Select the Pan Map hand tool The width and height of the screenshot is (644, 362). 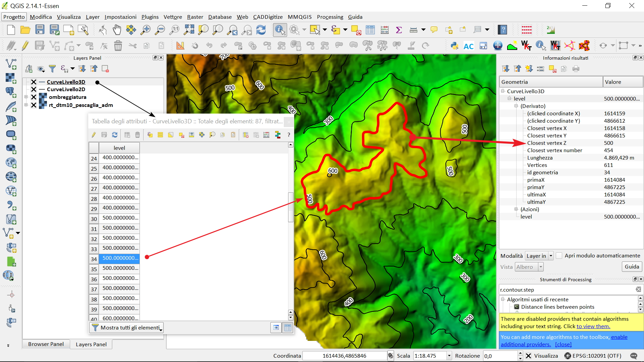pos(117,30)
